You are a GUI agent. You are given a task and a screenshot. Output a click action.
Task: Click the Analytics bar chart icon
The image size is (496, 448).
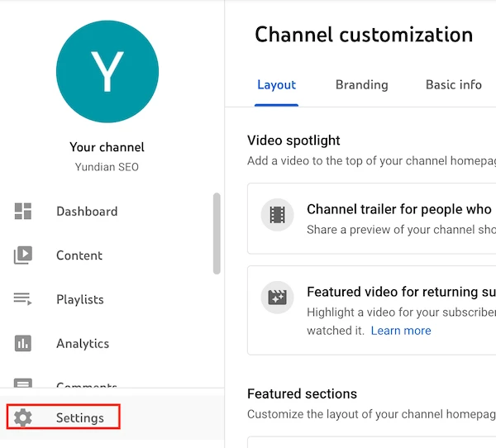tap(23, 343)
